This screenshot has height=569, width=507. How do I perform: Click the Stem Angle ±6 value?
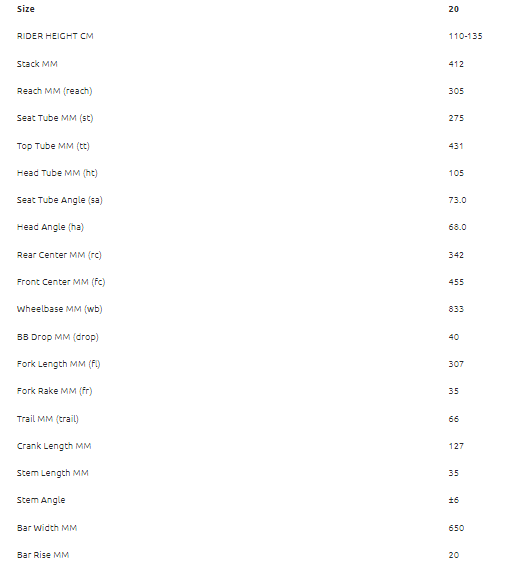click(454, 500)
